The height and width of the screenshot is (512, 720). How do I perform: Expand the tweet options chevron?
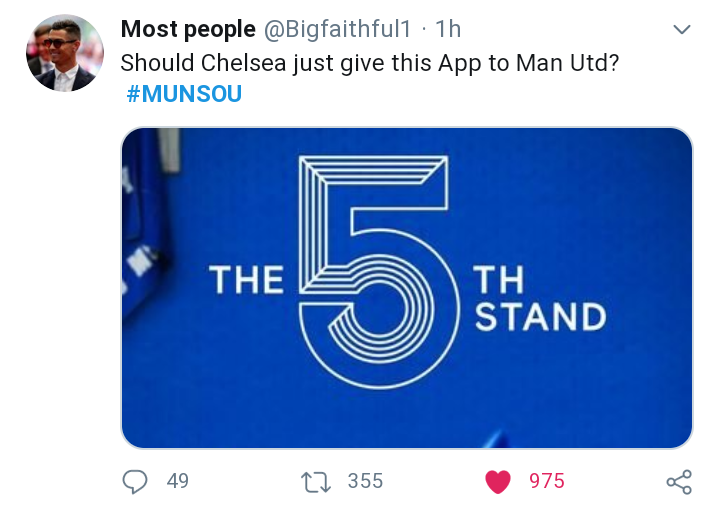pyautogui.click(x=682, y=30)
